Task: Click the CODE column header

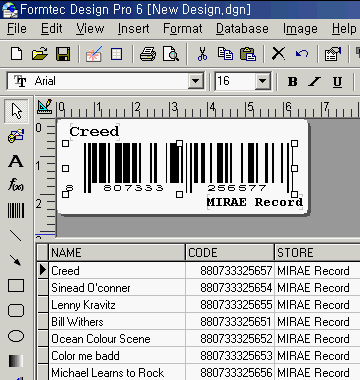Action: click(x=230, y=253)
